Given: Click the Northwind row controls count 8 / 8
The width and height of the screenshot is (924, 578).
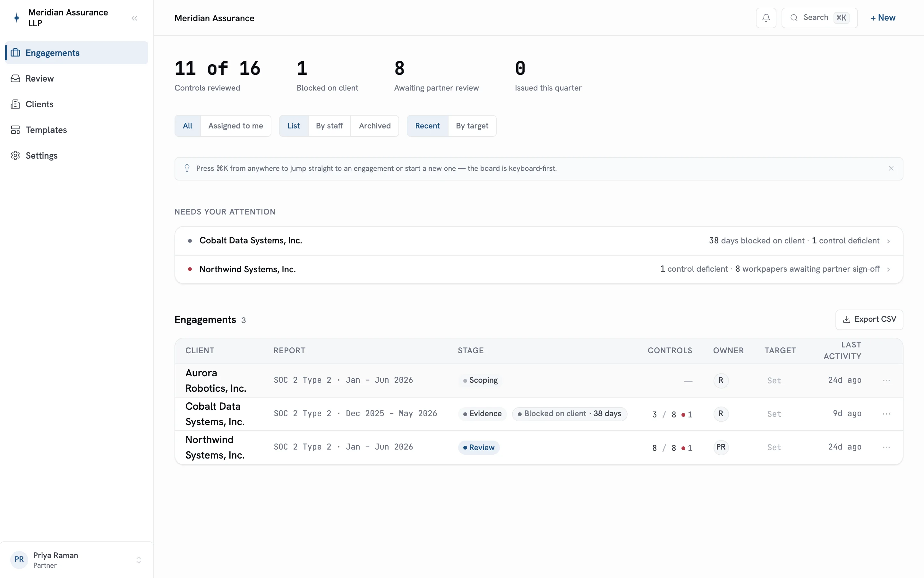Looking at the screenshot, I should tap(664, 448).
